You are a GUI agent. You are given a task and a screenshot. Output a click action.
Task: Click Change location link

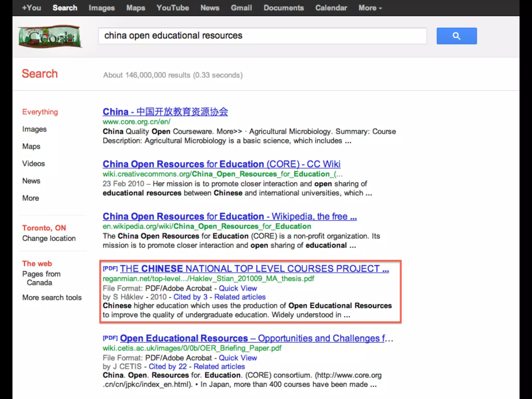(x=49, y=238)
